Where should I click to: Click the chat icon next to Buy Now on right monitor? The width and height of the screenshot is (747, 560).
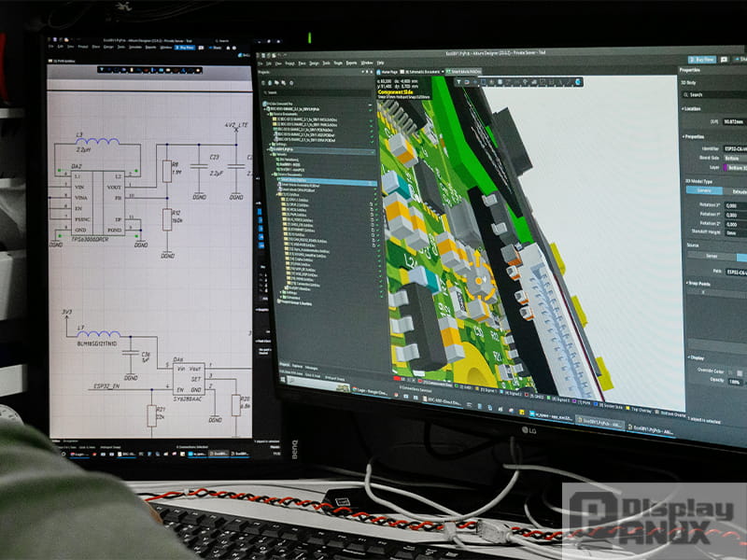[x=725, y=60]
